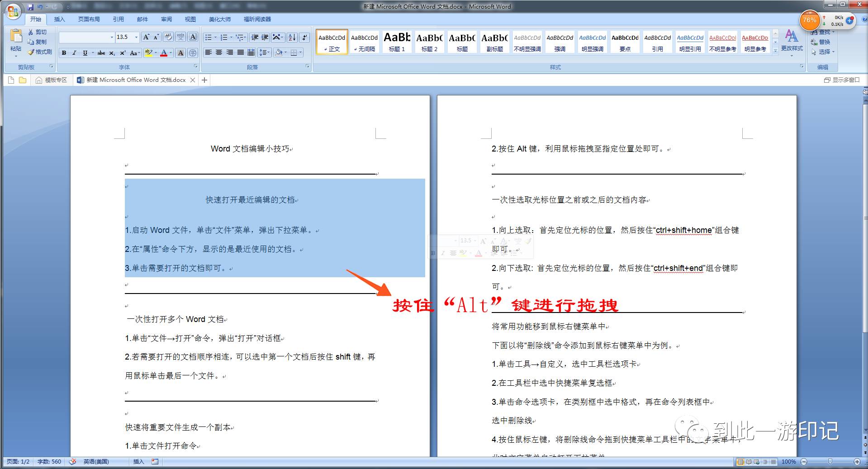Apply the 明显引用 style
Screen dimensions: 868x469
coord(690,42)
